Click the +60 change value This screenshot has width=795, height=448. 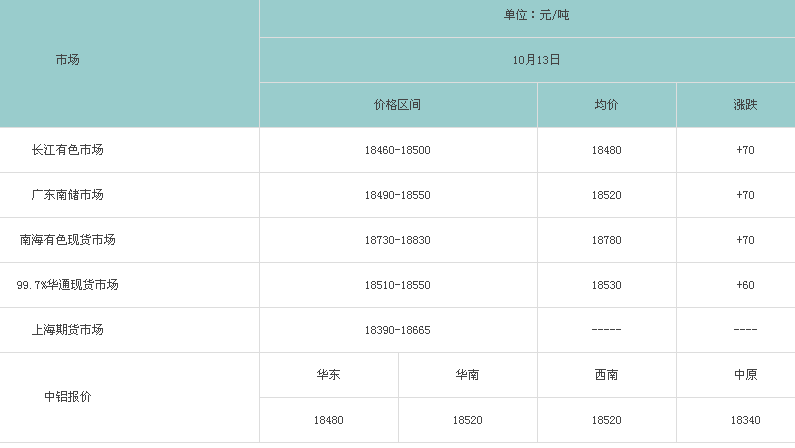[744, 285]
